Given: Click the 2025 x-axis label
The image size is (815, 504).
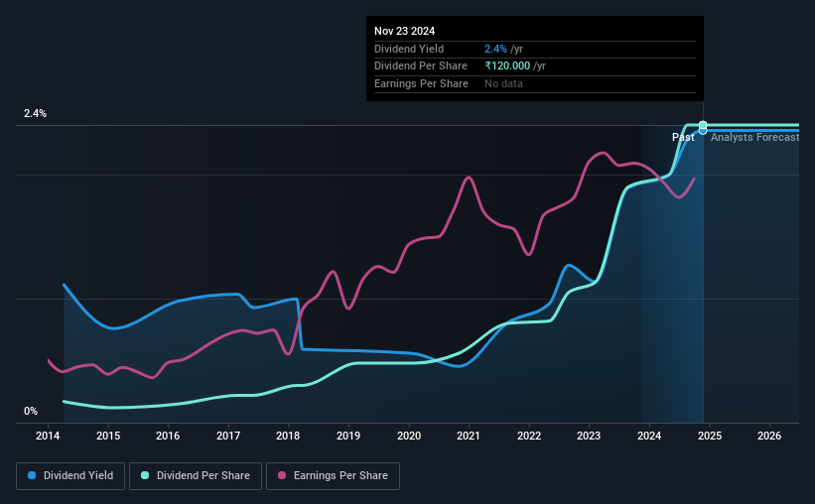Looking at the screenshot, I should point(710,436).
